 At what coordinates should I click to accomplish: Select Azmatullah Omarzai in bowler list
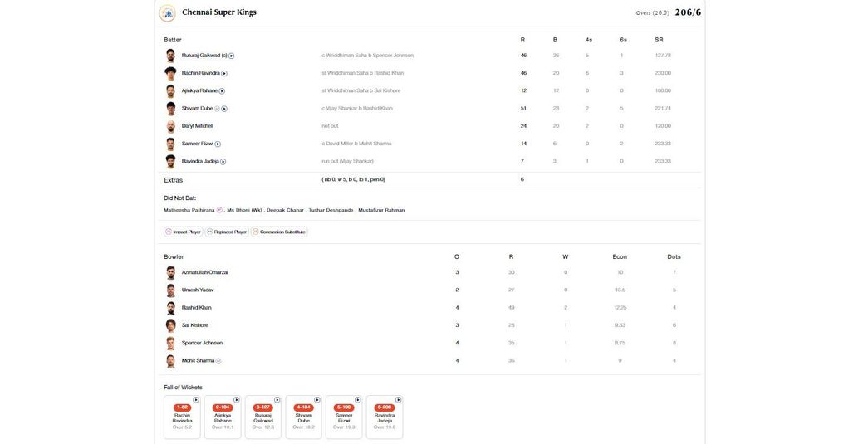pos(204,272)
